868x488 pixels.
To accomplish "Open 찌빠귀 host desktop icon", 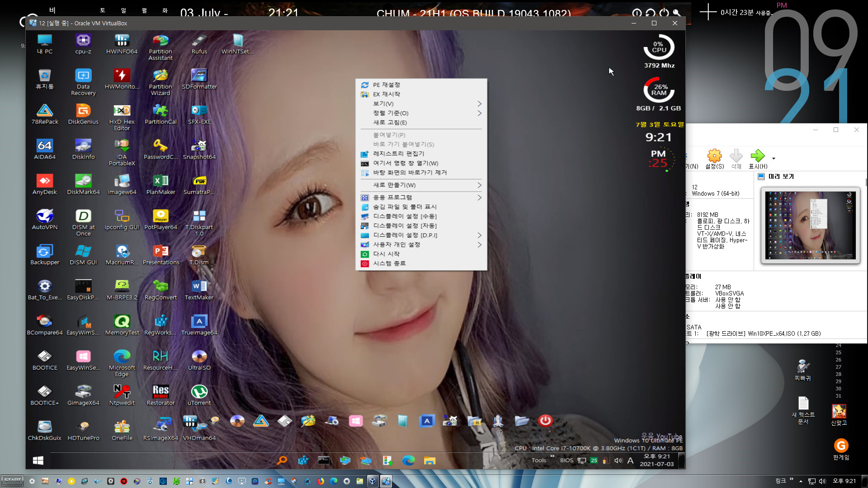I will (803, 371).
